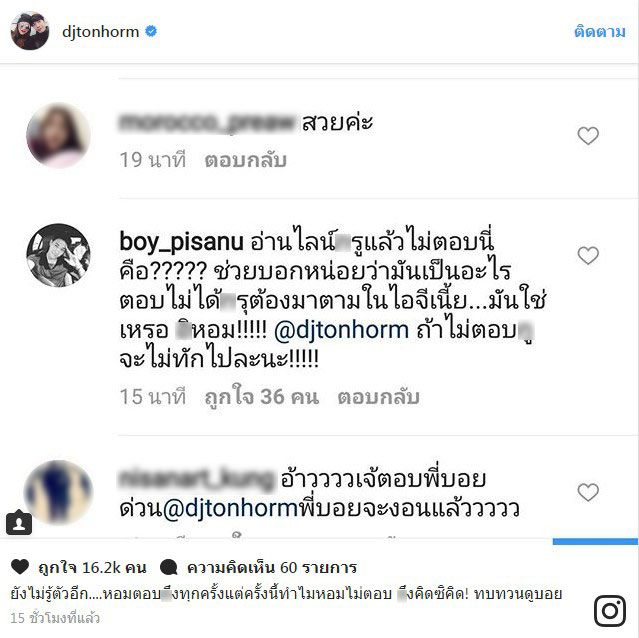Open djtonhorm profile username in header

(100, 31)
